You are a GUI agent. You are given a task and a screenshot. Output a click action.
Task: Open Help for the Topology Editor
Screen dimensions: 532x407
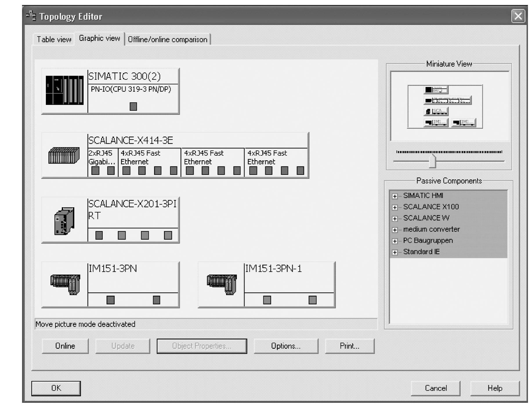pyautogui.click(x=495, y=388)
